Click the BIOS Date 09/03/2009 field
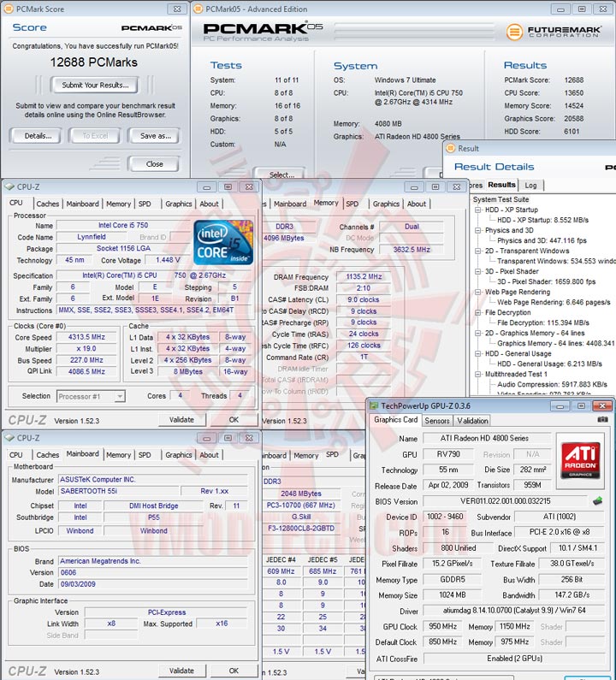Screen dimensions: 616x680 152,584
